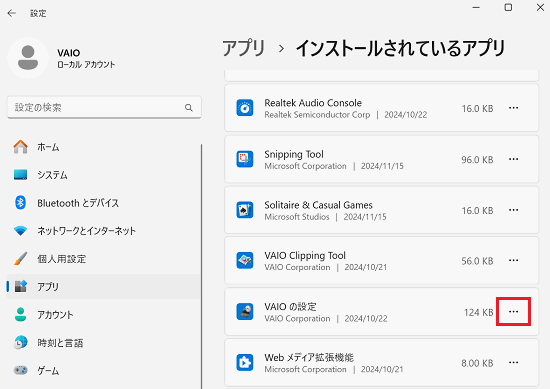Open ネットワークとインターネット settings
This screenshot has height=389, width=550.
104,231
